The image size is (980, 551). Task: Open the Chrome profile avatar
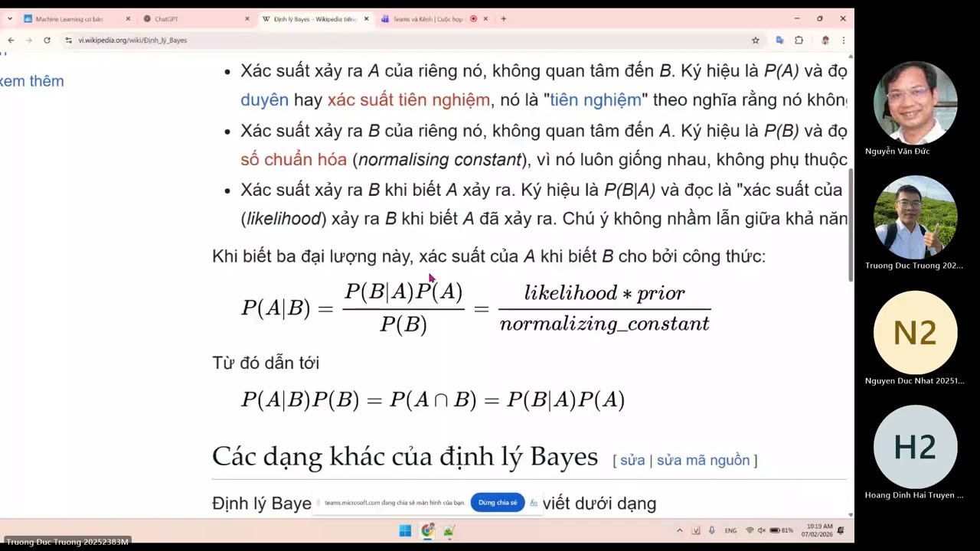click(x=825, y=40)
